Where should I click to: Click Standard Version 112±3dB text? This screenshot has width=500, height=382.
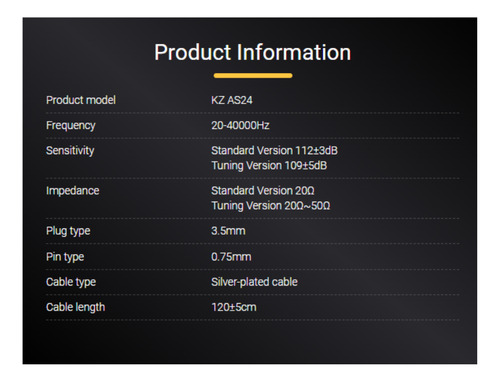[x=274, y=150]
